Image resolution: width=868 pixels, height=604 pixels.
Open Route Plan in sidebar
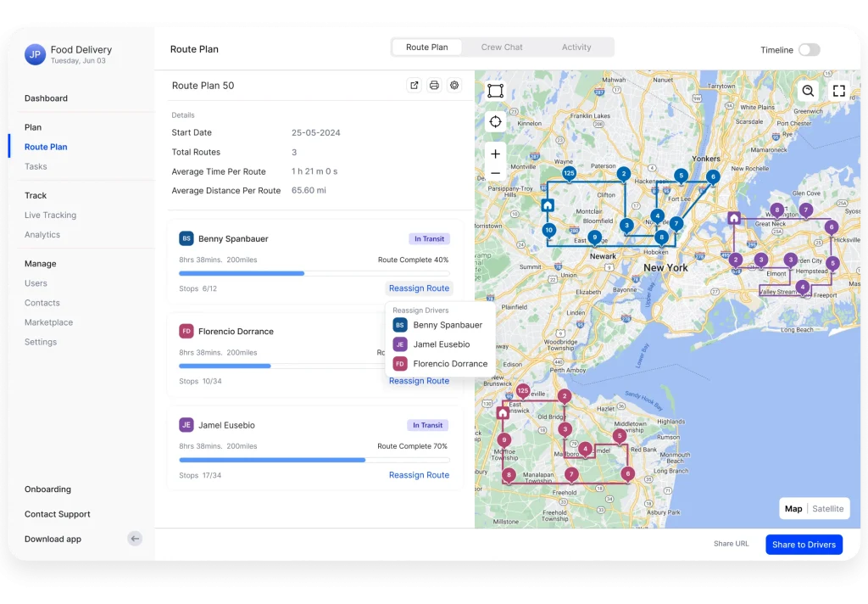point(46,147)
